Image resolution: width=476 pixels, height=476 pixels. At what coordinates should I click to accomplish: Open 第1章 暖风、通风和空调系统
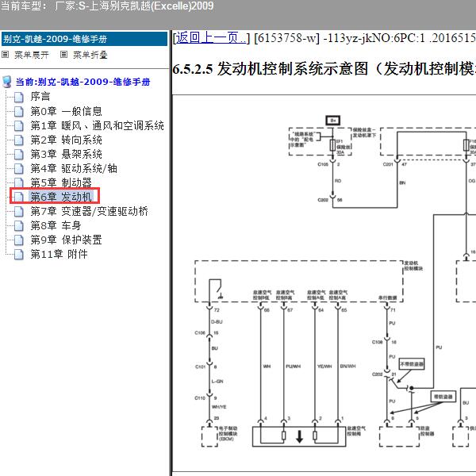click(x=97, y=125)
